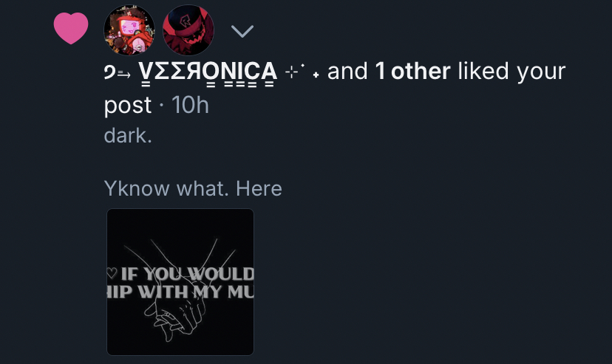Open the TV-head character avatar profile
Screen dimensions: 612x364
(x=129, y=30)
